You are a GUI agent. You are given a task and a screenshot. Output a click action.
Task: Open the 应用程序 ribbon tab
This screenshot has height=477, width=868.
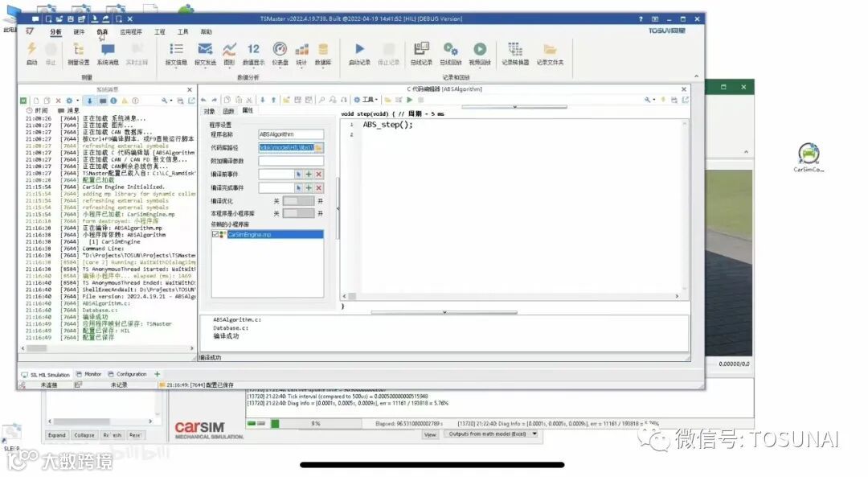[x=131, y=32]
